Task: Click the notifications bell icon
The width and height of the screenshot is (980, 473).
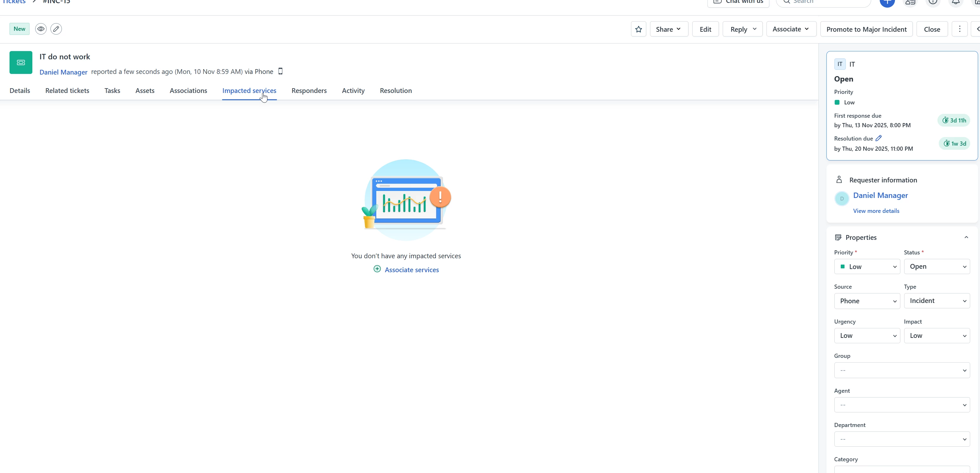Action: pos(955,2)
